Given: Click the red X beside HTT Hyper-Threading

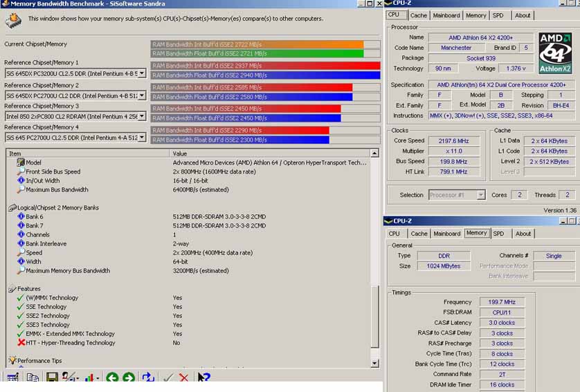Looking at the screenshot, I should [x=21, y=342].
